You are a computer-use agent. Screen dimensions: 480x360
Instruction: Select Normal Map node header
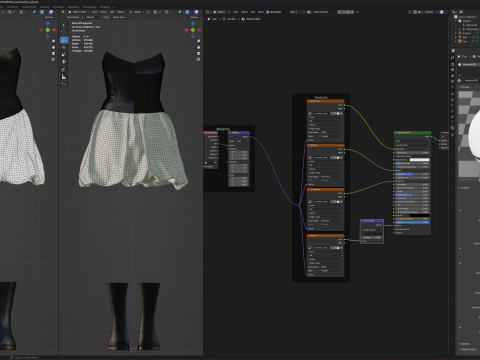372,221
